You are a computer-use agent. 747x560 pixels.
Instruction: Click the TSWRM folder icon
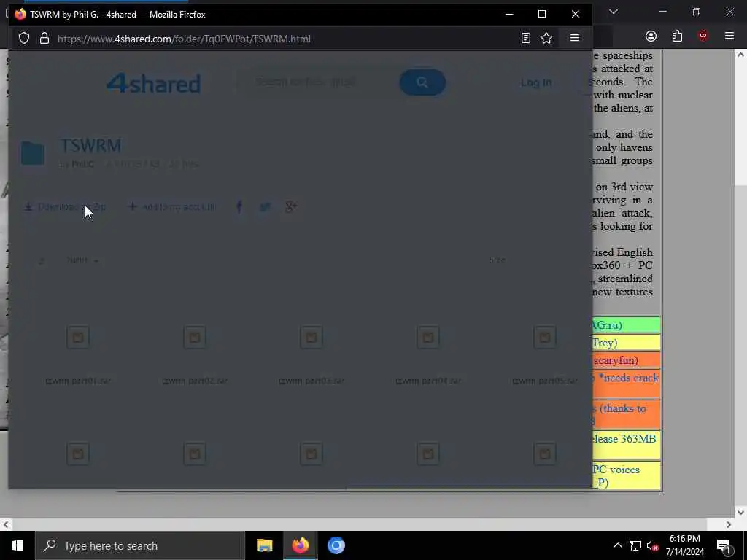coord(32,153)
